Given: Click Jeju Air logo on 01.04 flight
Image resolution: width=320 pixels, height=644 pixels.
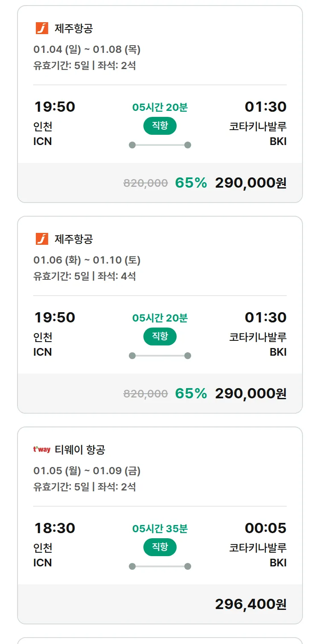Looking at the screenshot, I should tap(42, 29).
